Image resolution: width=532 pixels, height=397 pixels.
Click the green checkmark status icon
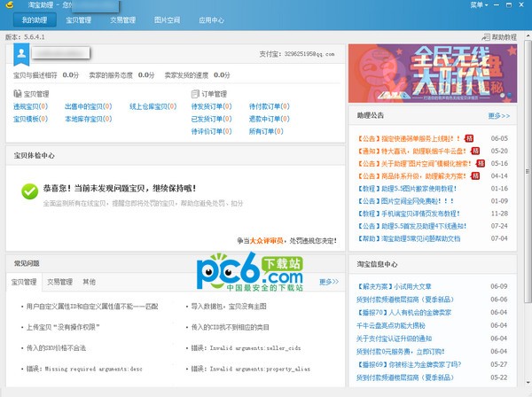(x=27, y=188)
